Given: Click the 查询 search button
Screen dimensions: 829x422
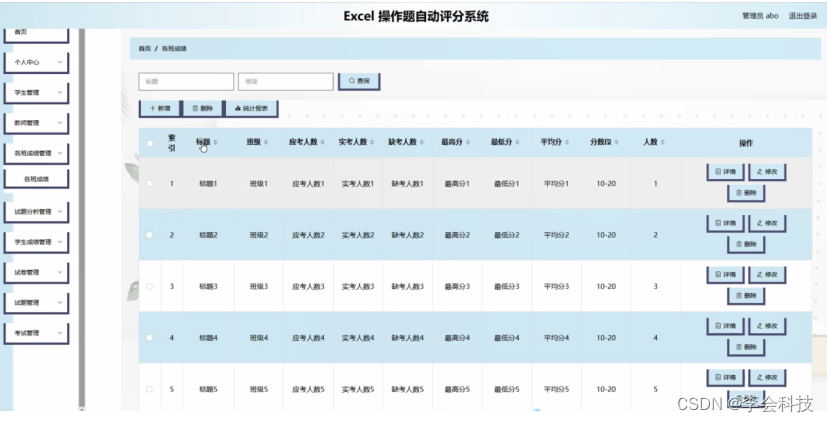Looking at the screenshot, I should click(359, 81).
